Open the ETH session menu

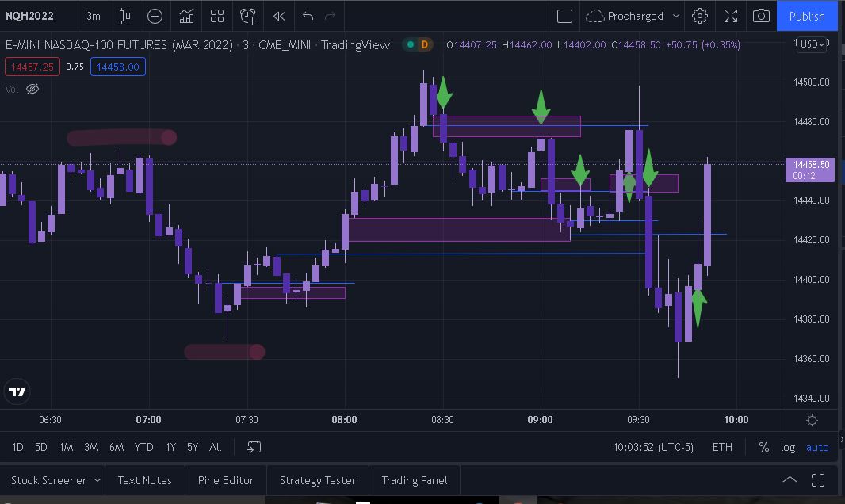(x=722, y=447)
